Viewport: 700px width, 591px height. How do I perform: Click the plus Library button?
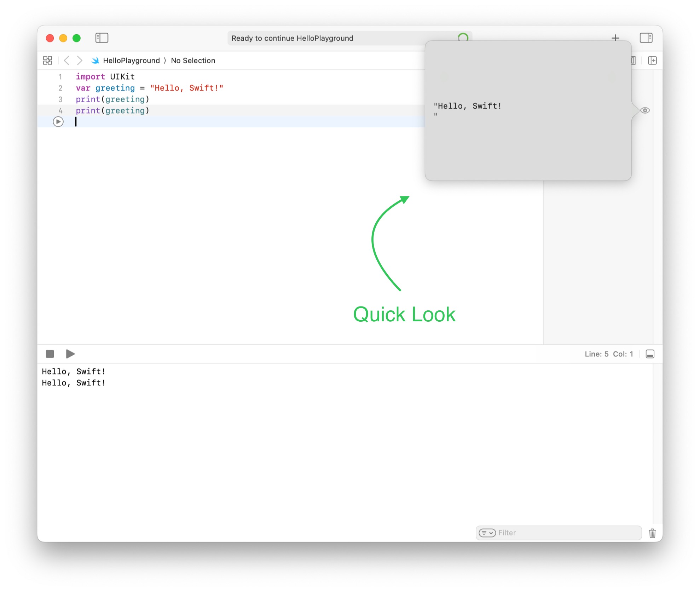[615, 38]
